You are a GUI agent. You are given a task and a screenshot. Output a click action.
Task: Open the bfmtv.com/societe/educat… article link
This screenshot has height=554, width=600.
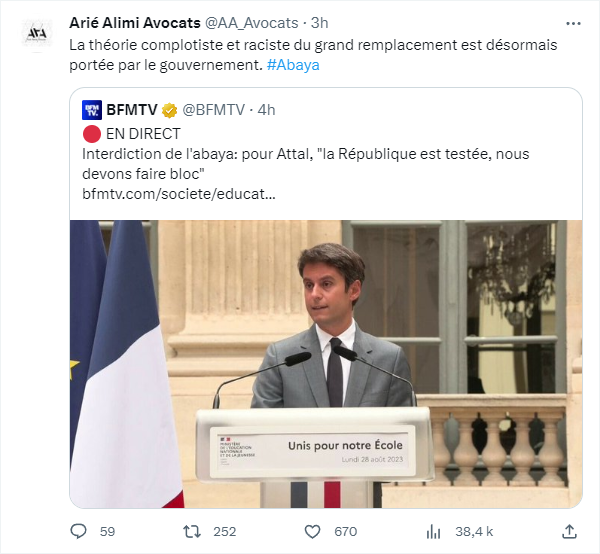179,194
